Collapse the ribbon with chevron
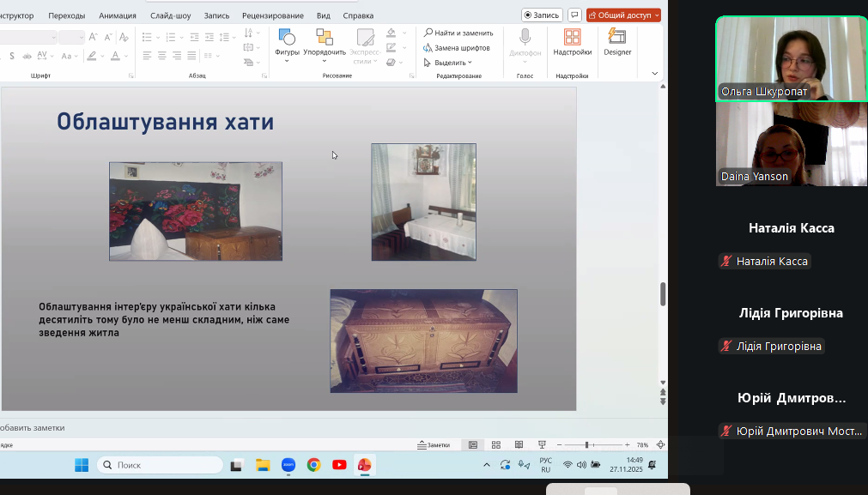 point(655,74)
